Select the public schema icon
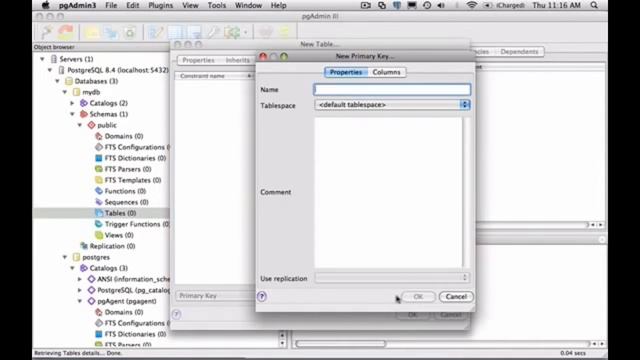 coord(91,125)
